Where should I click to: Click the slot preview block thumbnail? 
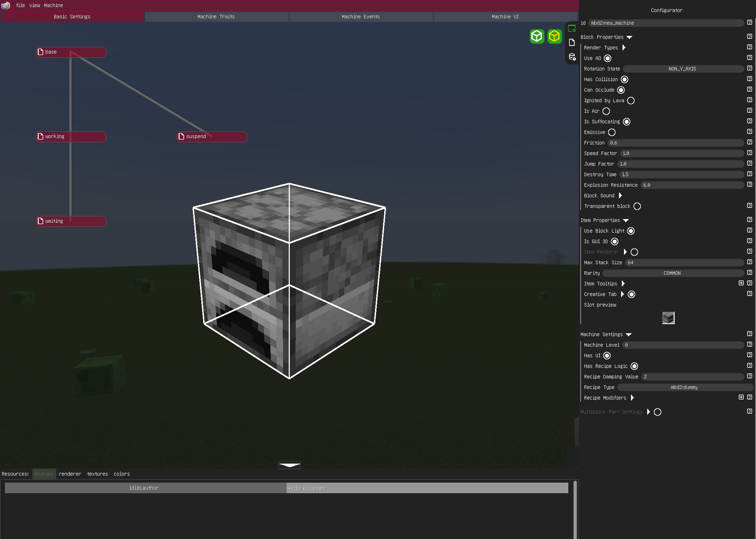pos(668,318)
